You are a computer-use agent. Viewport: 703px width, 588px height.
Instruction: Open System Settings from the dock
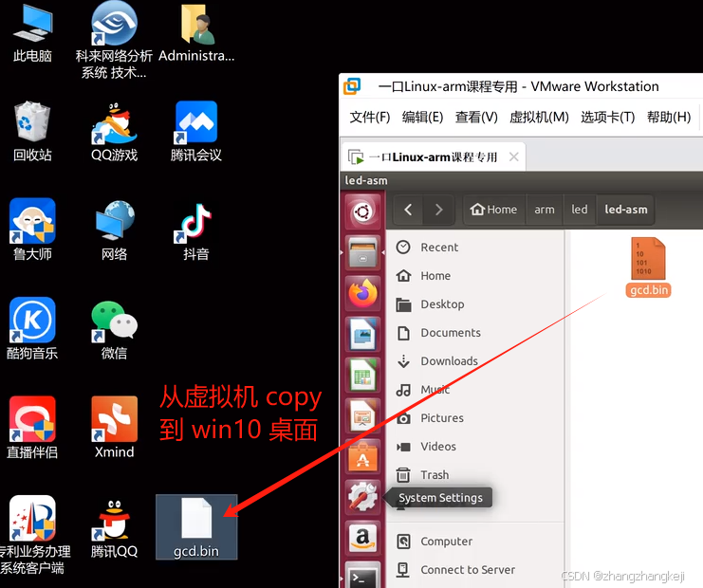[362, 497]
